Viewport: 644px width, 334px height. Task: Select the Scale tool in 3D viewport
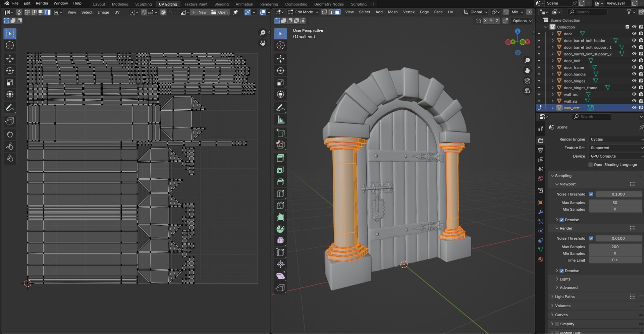pos(281,82)
